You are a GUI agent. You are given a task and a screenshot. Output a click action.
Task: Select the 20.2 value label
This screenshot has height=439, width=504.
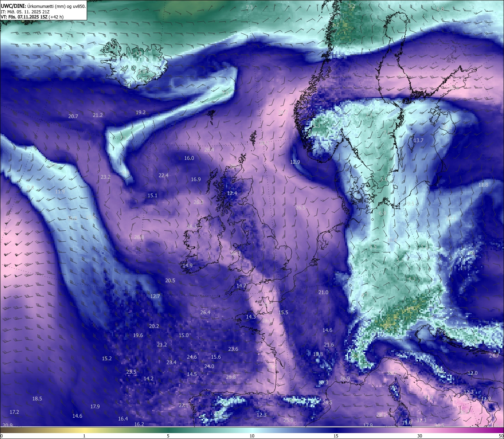click(x=154, y=326)
